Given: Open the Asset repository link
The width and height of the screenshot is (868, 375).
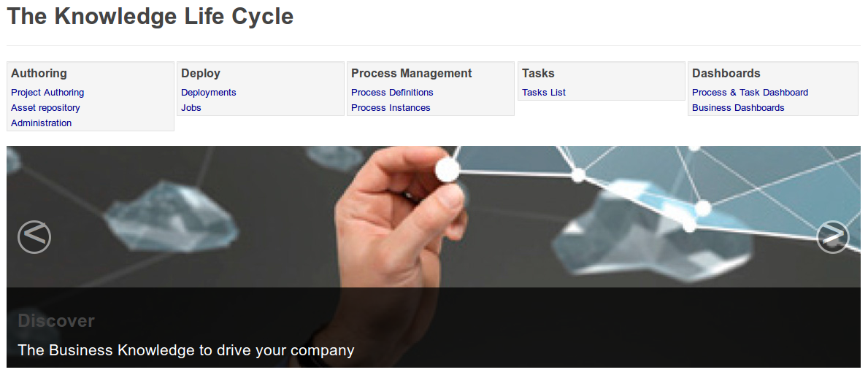Looking at the screenshot, I should (45, 108).
